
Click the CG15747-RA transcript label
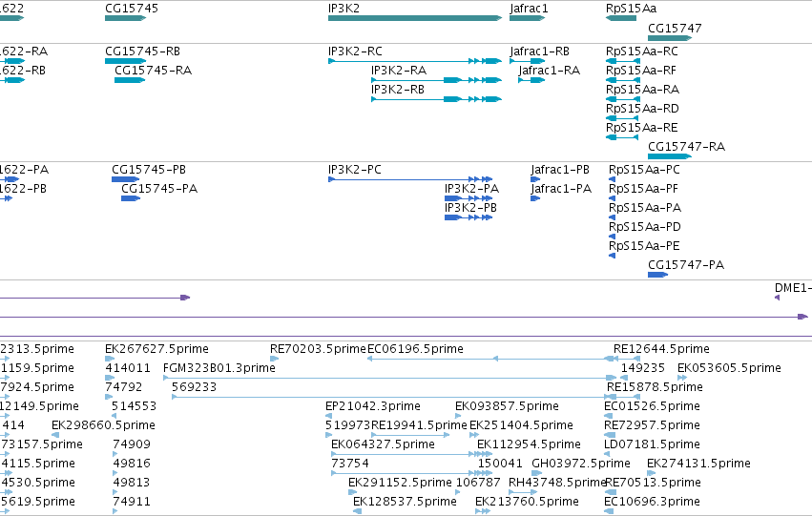[686, 147]
